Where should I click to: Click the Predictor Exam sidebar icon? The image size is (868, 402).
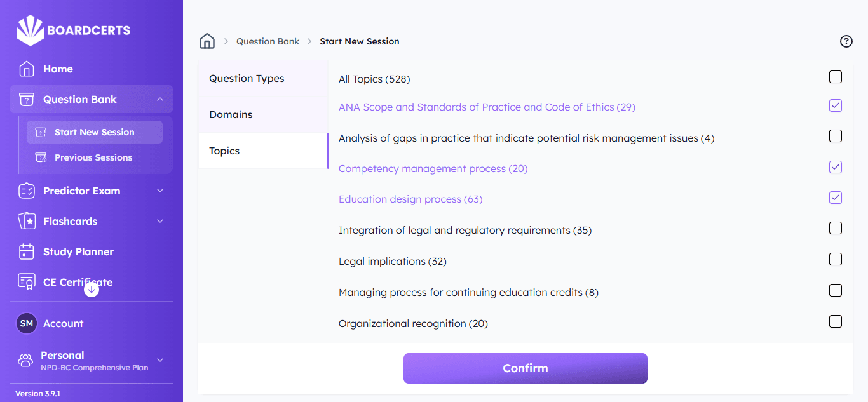[27, 191]
